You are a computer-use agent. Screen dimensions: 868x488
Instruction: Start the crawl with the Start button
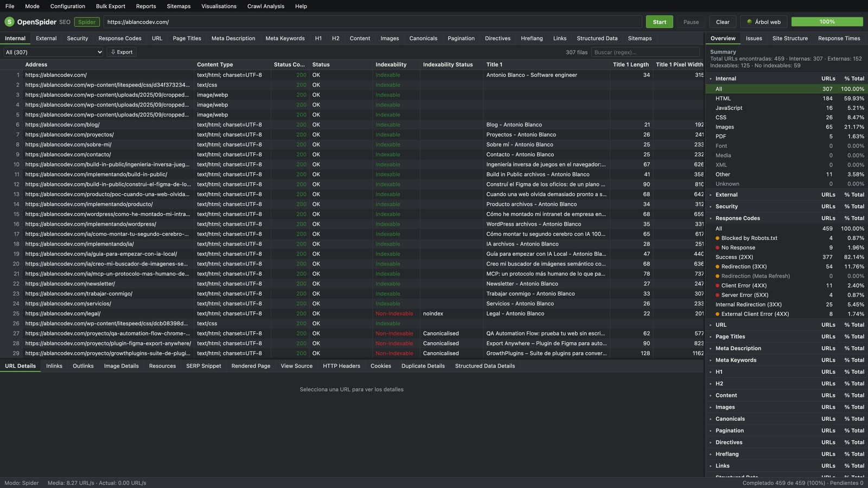[x=659, y=22]
